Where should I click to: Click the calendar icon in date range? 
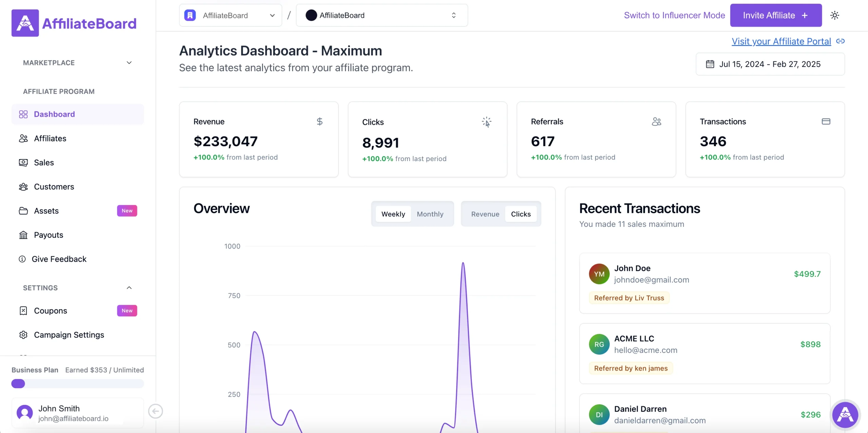point(710,64)
